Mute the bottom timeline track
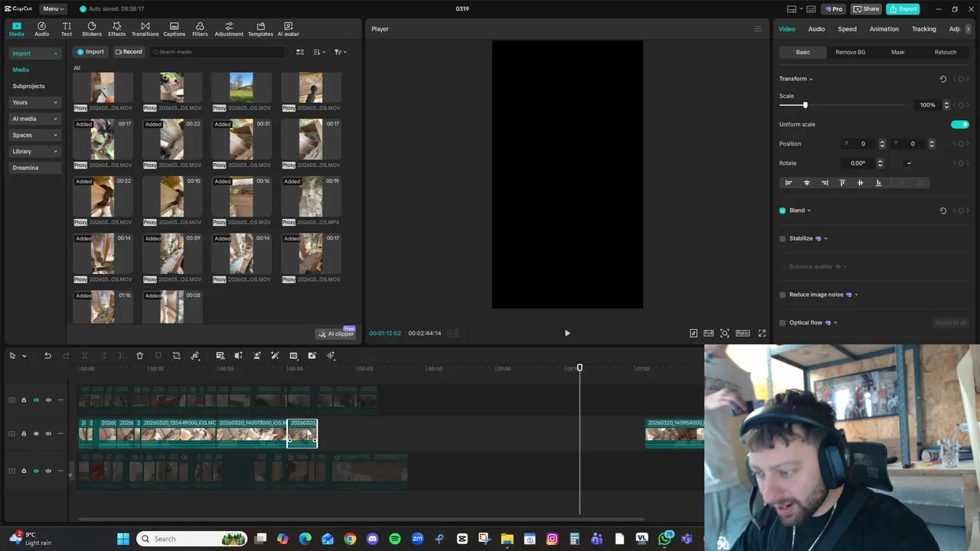The height and width of the screenshot is (551, 980). (48, 471)
